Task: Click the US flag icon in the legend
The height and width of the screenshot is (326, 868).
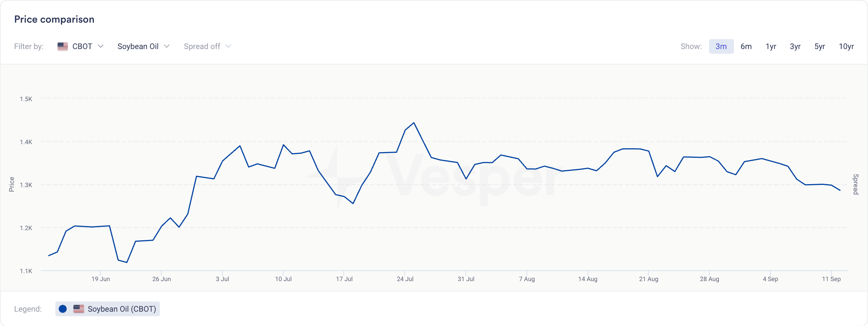Action: pyautogui.click(x=79, y=309)
